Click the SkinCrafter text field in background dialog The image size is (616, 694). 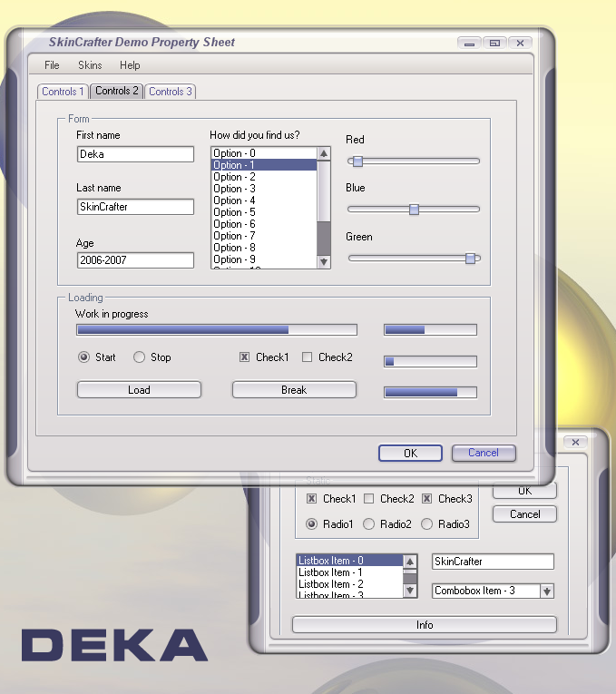tap(493, 562)
